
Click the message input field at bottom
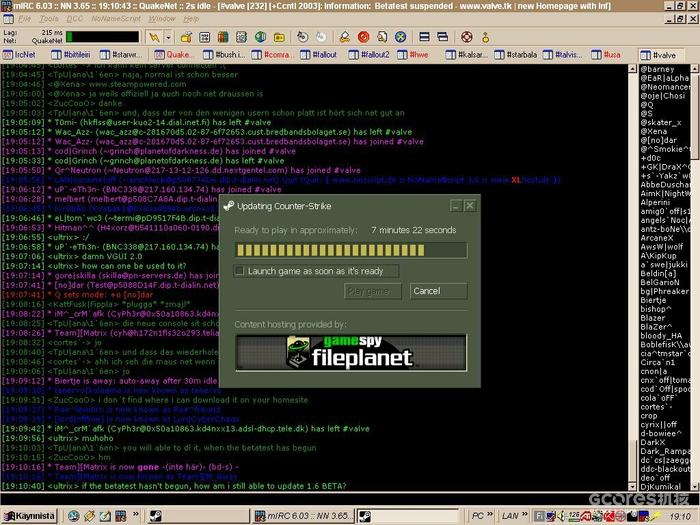(x=348, y=498)
